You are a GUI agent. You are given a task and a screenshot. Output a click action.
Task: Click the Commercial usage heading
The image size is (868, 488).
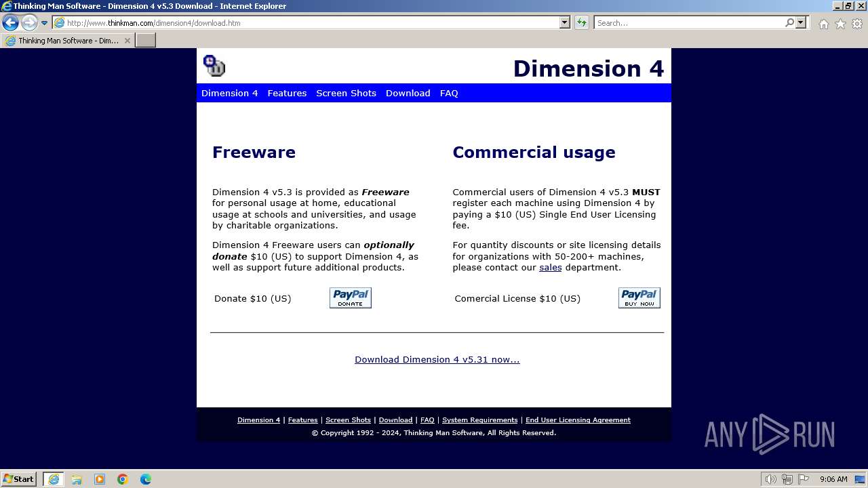(534, 152)
